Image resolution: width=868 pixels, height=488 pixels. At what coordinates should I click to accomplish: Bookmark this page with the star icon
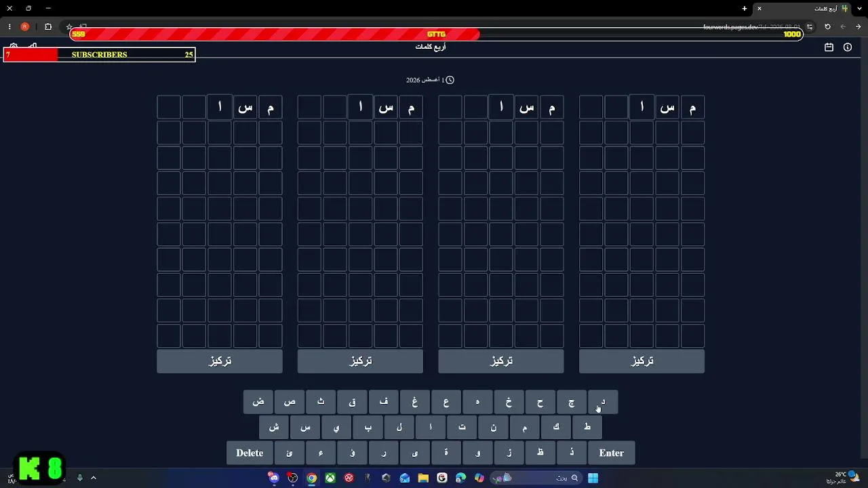(x=69, y=26)
